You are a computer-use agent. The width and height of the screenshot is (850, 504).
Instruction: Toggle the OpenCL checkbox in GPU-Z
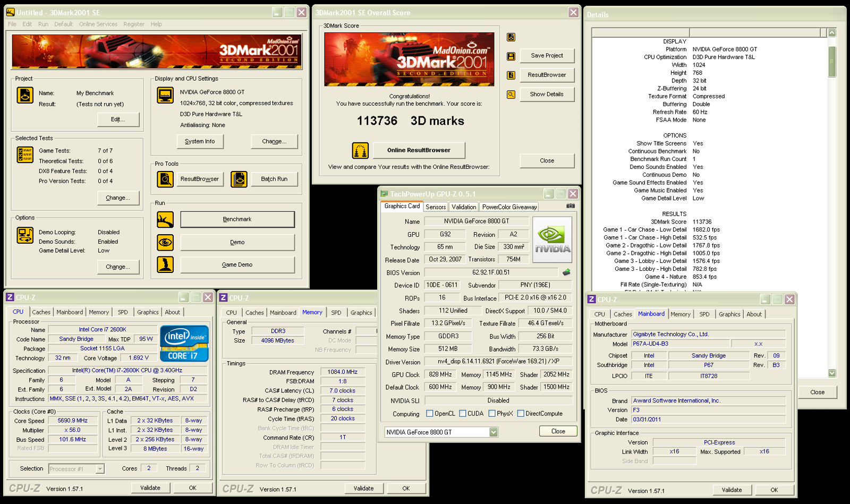pos(430,414)
